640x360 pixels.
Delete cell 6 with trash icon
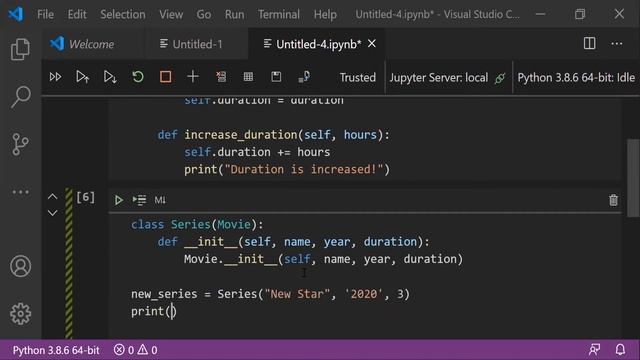613,200
